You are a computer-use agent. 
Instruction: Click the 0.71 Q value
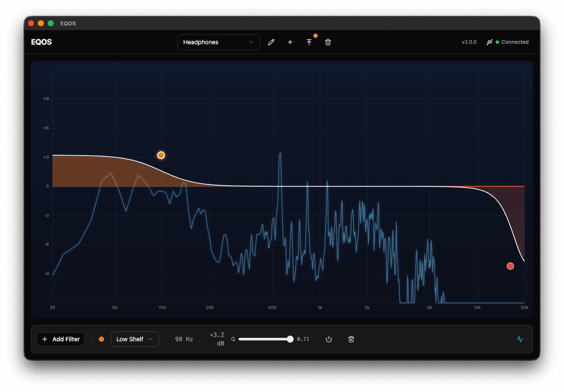303,339
